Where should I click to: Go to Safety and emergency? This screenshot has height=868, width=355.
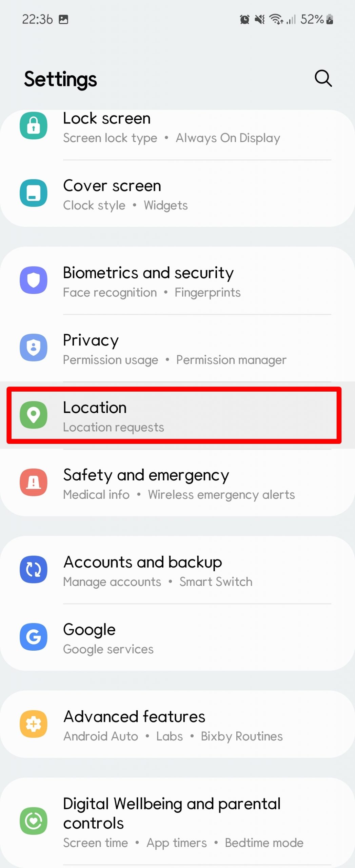(177, 483)
